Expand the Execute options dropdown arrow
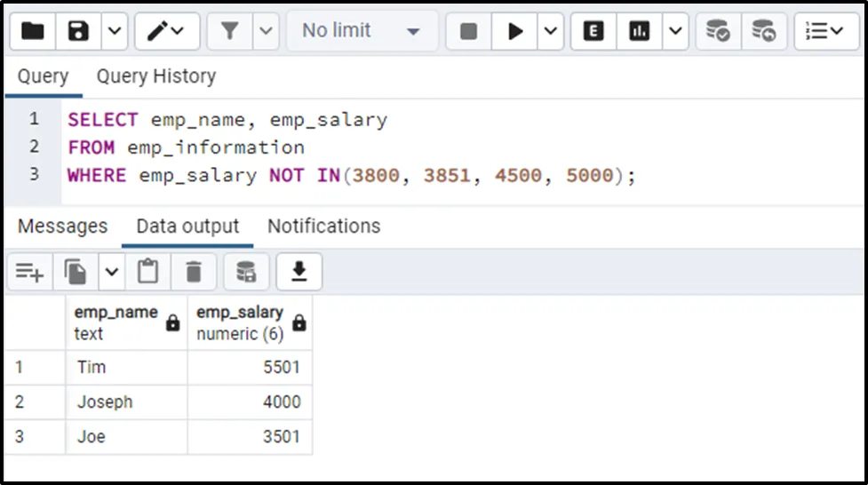This screenshot has height=485, width=868. point(551,31)
